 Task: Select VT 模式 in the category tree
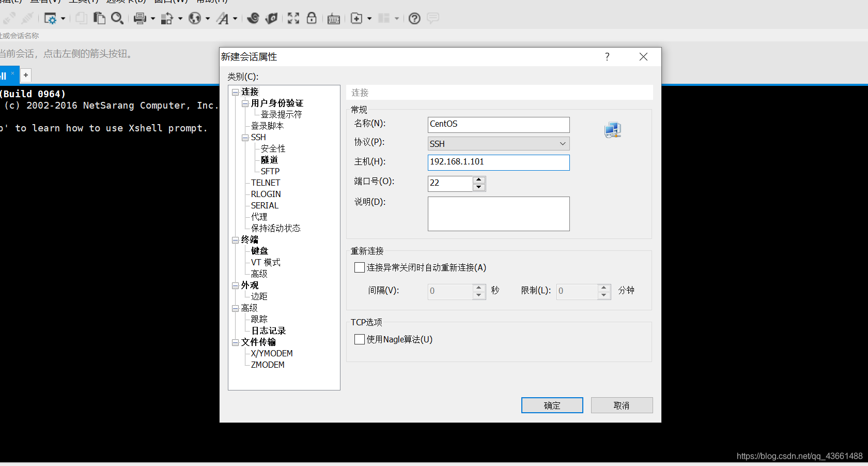[266, 263]
